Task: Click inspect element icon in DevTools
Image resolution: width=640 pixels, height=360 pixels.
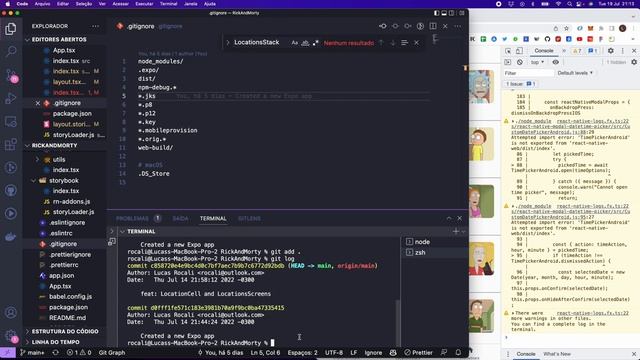Action: tap(508, 51)
